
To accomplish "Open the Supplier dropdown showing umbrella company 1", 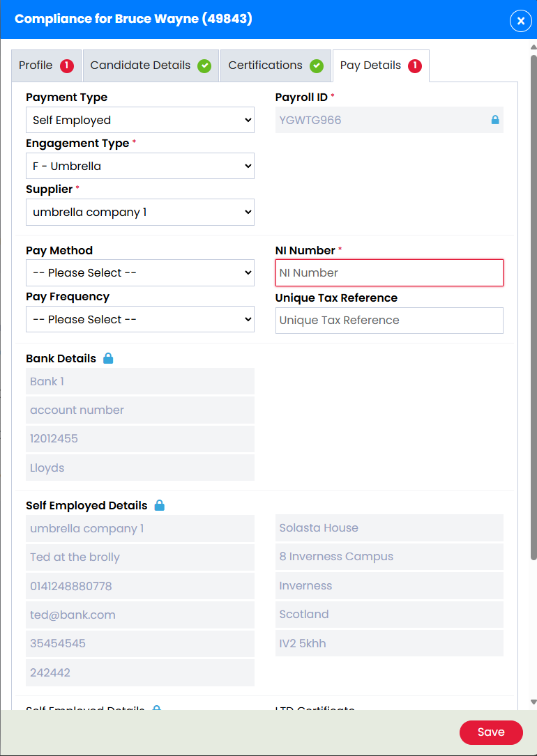I will (139, 212).
